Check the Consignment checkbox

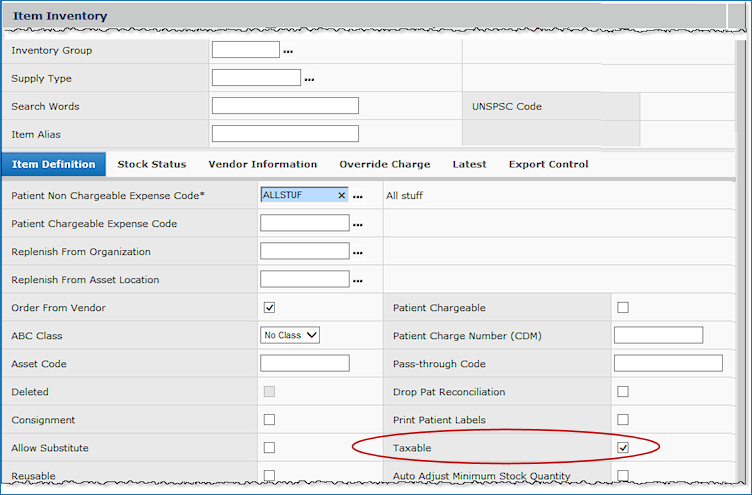[269, 420]
